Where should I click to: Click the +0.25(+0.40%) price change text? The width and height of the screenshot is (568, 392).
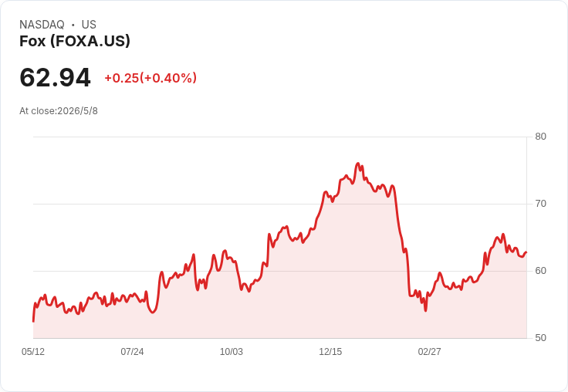[x=150, y=78]
